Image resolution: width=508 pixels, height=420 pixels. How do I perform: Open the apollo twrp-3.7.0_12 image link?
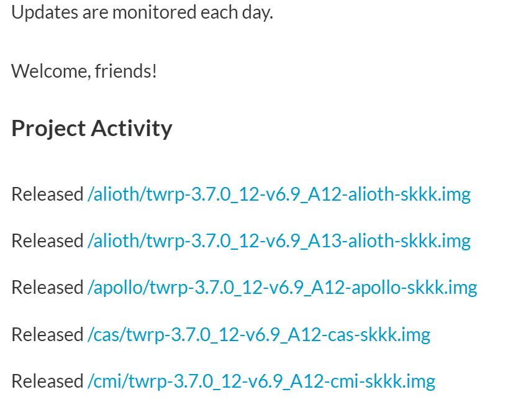[282, 288]
